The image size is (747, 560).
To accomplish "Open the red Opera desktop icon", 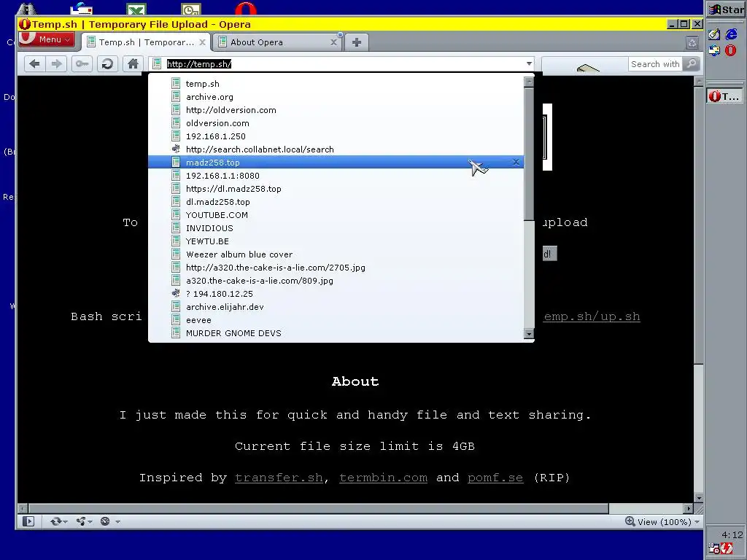I will coord(245,9).
